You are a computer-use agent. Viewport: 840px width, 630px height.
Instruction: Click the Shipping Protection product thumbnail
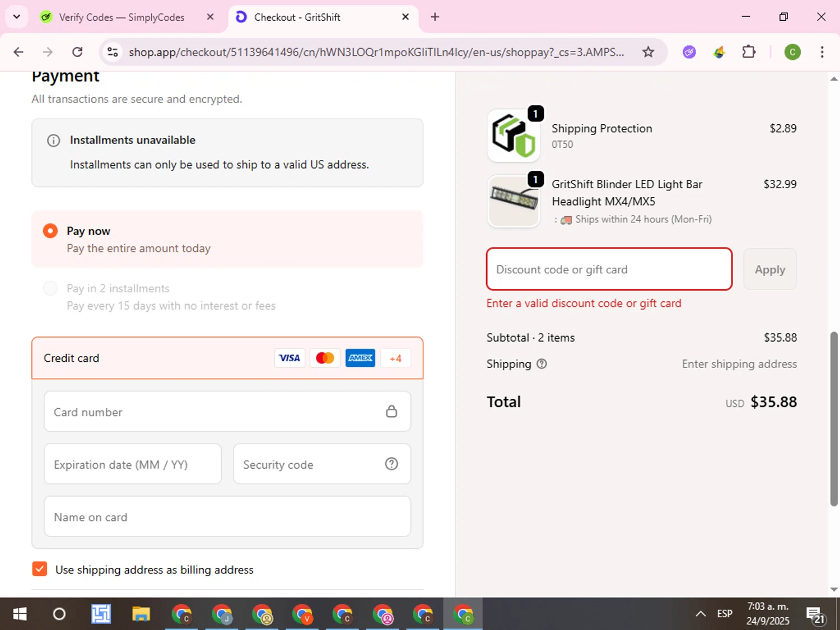click(x=514, y=136)
